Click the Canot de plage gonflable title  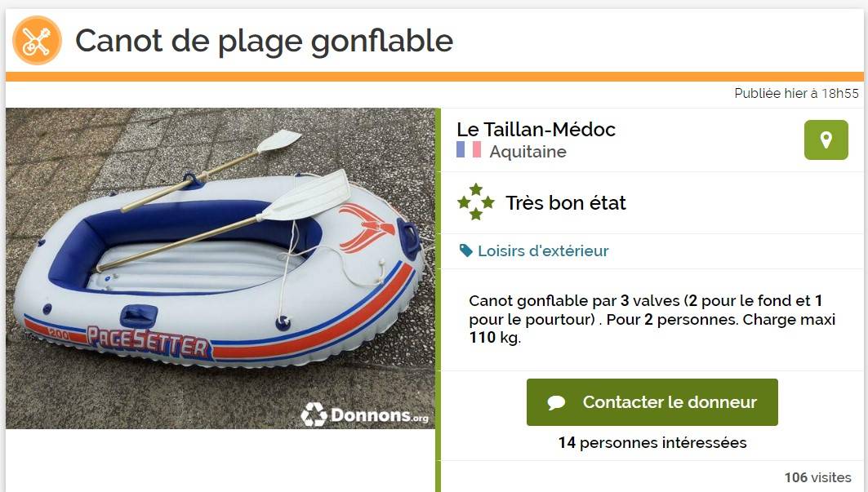(x=264, y=40)
